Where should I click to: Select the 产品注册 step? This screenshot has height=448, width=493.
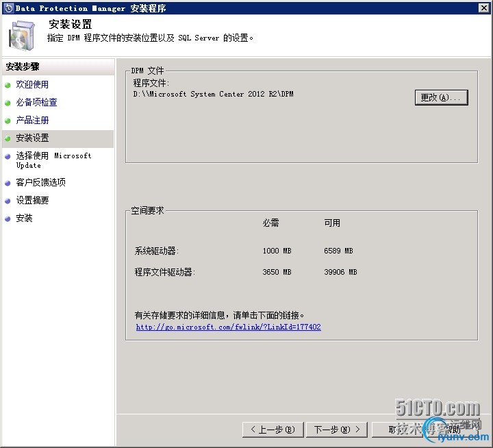click(x=32, y=120)
